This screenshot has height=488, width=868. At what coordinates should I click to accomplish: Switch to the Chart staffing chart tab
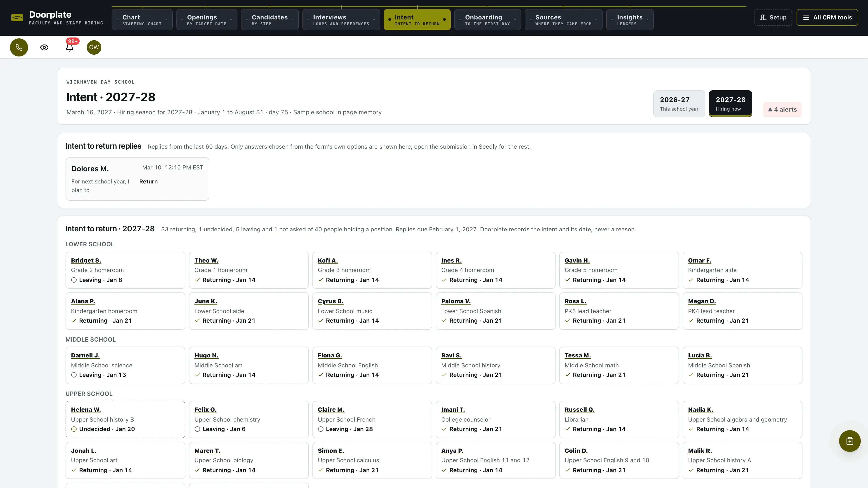click(x=142, y=20)
